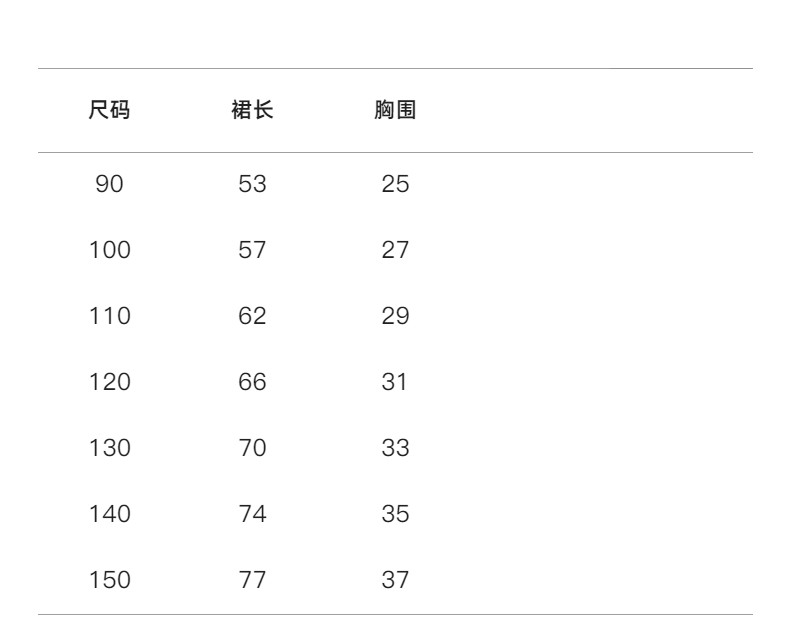Select the size 130 cell
Image resolution: width=790 pixels, height=617 pixels.
click(110, 448)
